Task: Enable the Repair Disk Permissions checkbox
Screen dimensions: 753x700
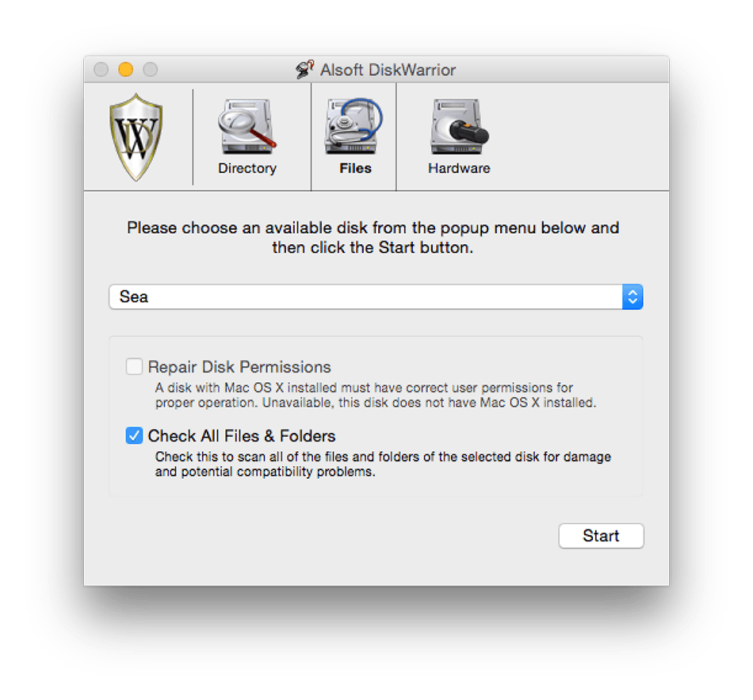Action: 134,366
